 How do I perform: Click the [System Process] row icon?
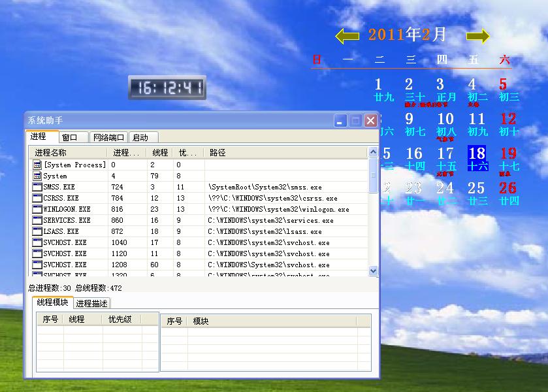(x=37, y=165)
